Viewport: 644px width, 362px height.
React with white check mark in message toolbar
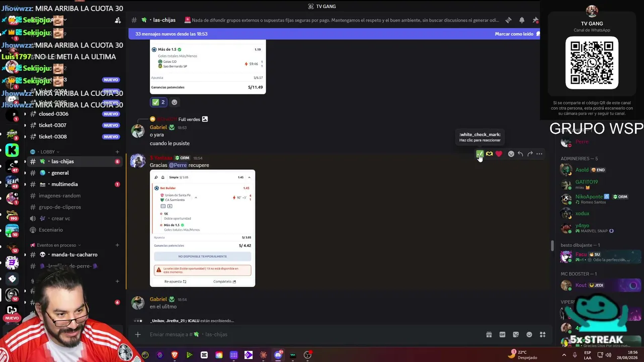click(479, 154)
